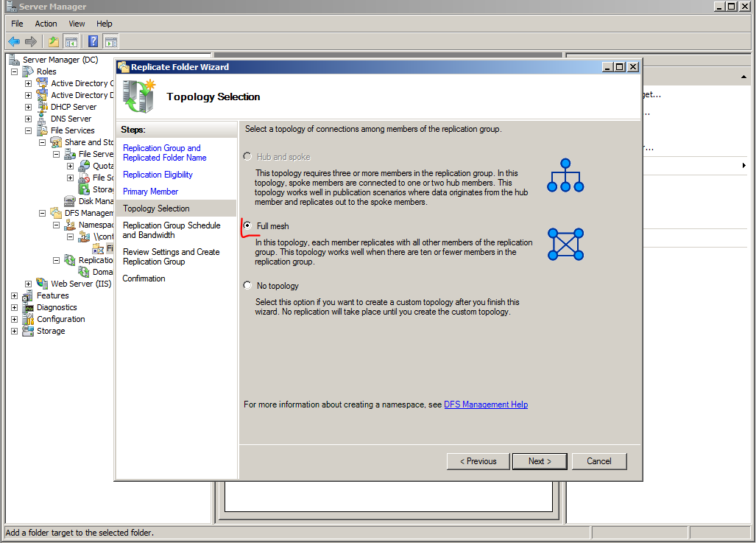The height and width of the screenshot is (543, 756).
Task: Click the Next button
Action: click(540, 461)
